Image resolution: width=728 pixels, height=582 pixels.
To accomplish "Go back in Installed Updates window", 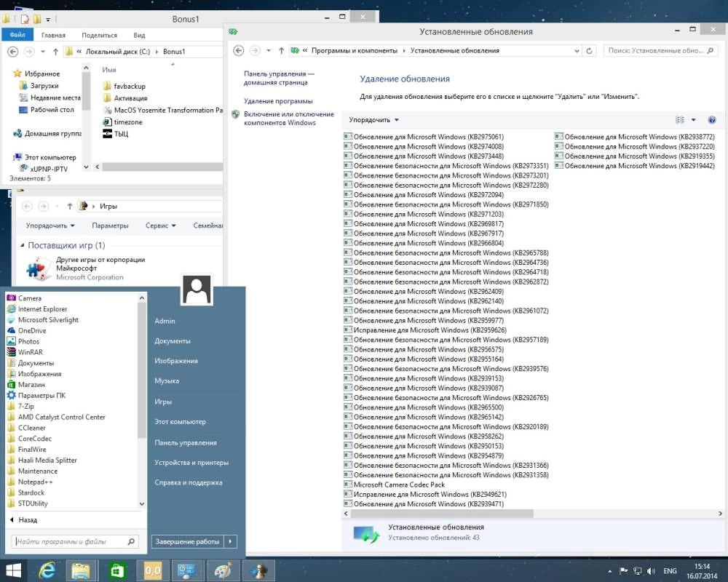I will click(238, 51).
